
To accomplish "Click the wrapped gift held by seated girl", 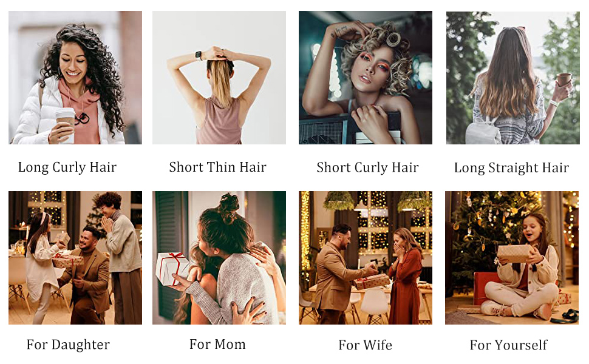I will point(515,254).
